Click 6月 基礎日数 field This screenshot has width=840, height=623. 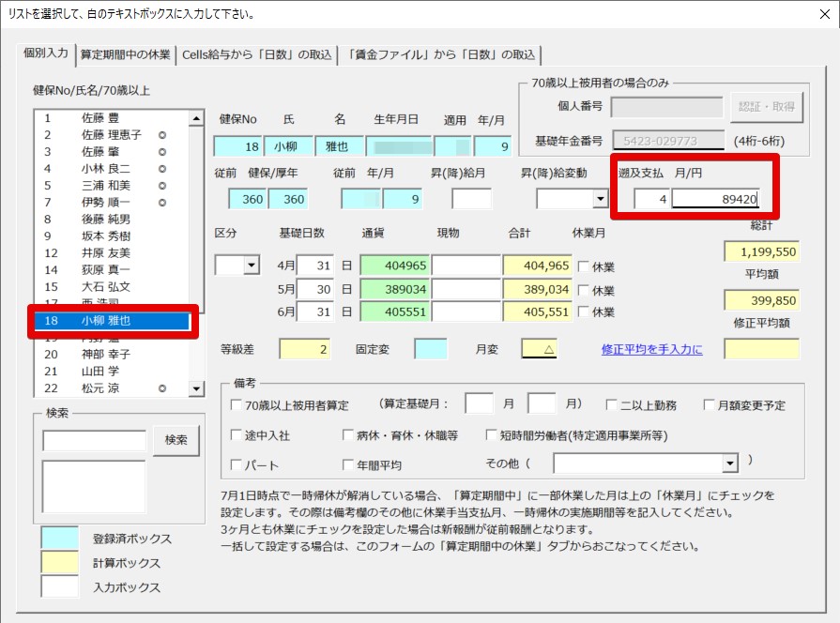315,311
